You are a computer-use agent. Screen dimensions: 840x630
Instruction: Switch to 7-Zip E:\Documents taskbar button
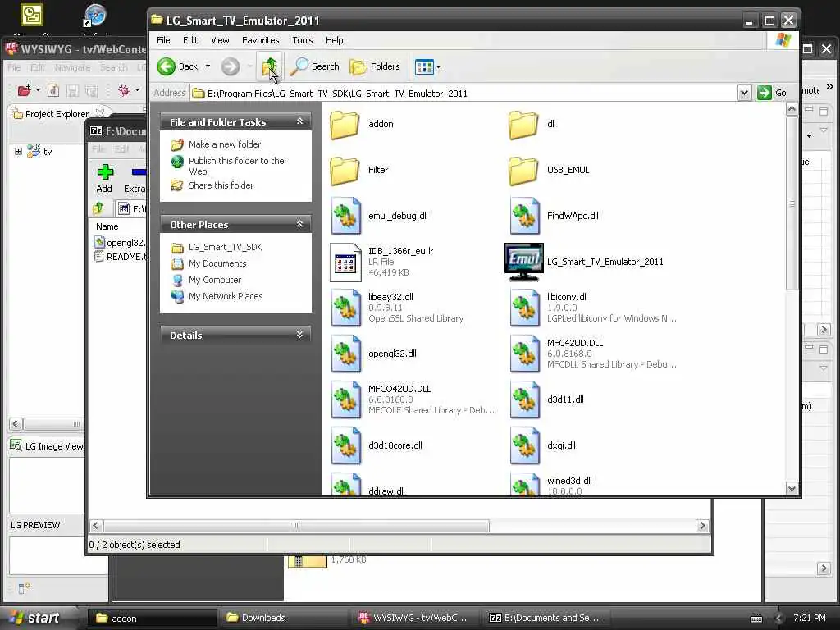tap(546, 619)
